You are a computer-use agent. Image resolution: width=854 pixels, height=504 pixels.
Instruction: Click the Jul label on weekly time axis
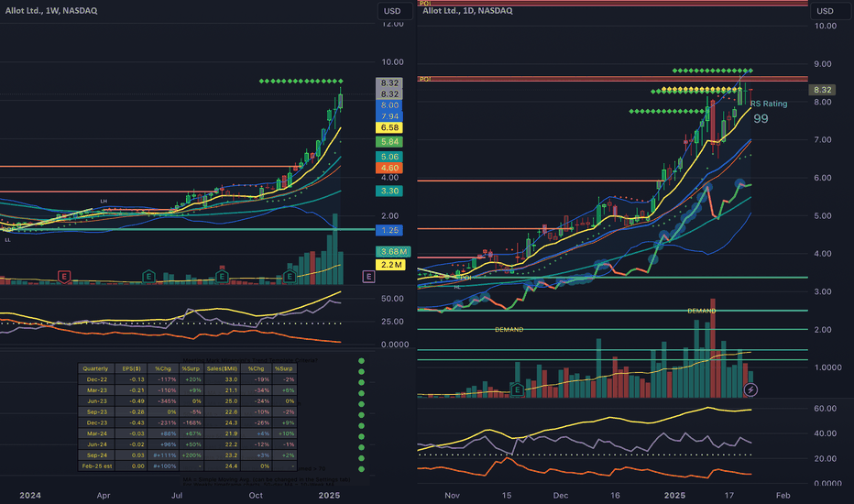(177, 495)
